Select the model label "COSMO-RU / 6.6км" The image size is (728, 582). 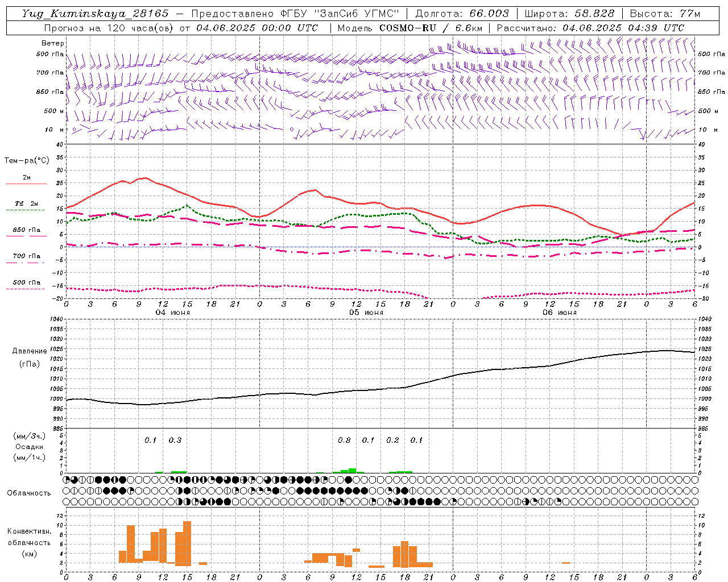point(431,28)
